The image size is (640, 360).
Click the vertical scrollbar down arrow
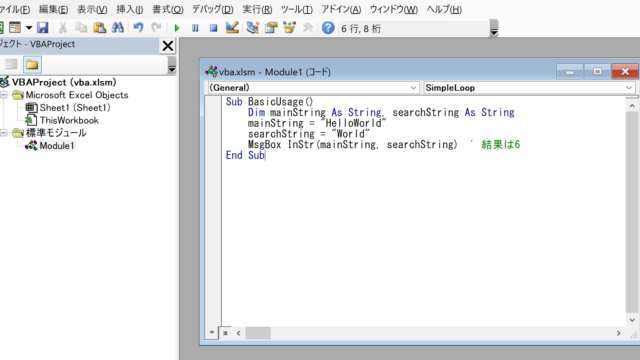pyautogui.click(x=632, y=320)
